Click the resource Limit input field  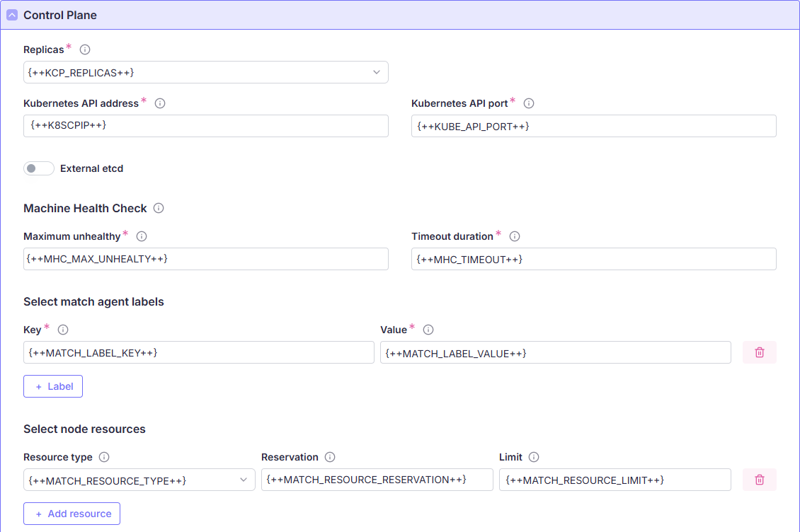pos(615,480)
